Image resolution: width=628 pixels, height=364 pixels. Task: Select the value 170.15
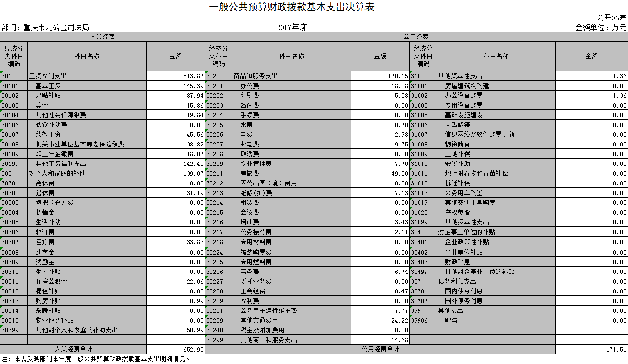pyautogui.click(x=380, y=76)
